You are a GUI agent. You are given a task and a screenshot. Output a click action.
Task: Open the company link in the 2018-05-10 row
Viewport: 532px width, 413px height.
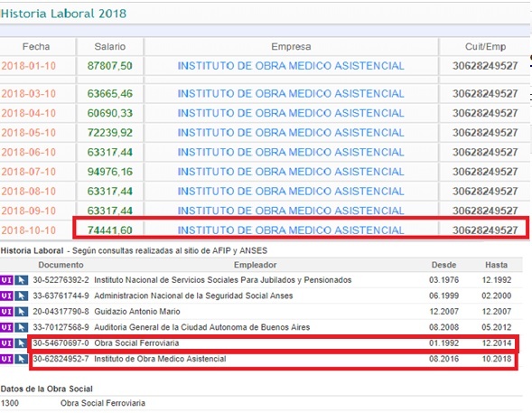[x=291, y=133]
